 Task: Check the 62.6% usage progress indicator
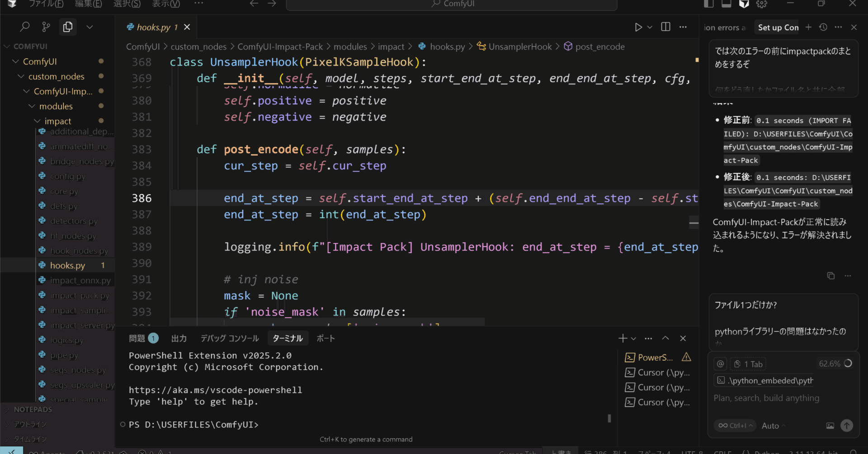tap(835, 364)
